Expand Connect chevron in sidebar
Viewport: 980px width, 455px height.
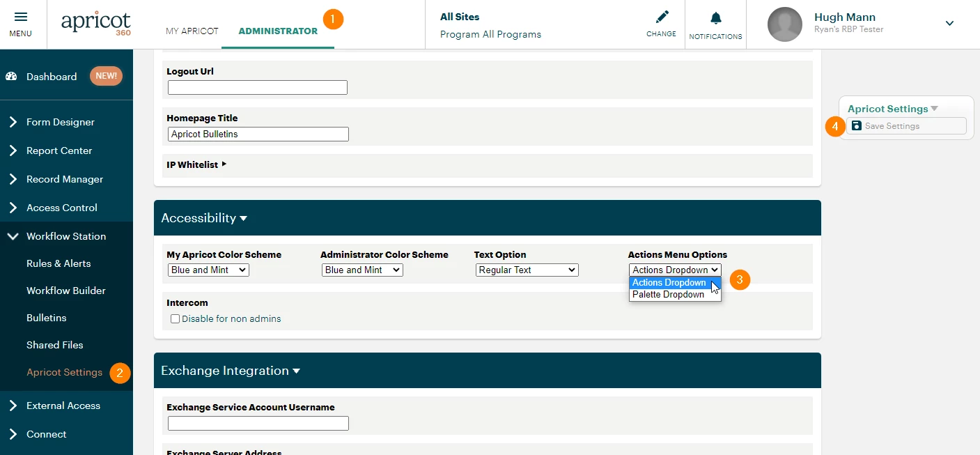pyautogui.click(x=13, y=434)
